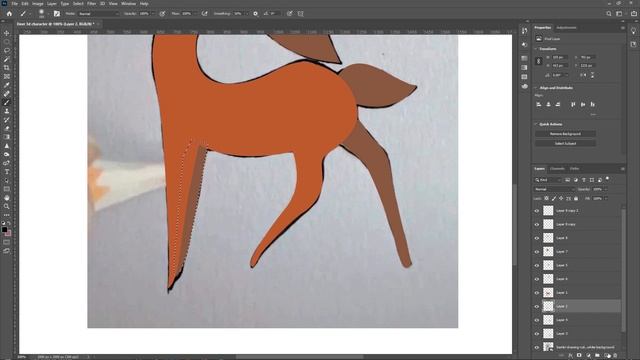Open the Filter menu
Screen dimensions: 640x360
91,4
